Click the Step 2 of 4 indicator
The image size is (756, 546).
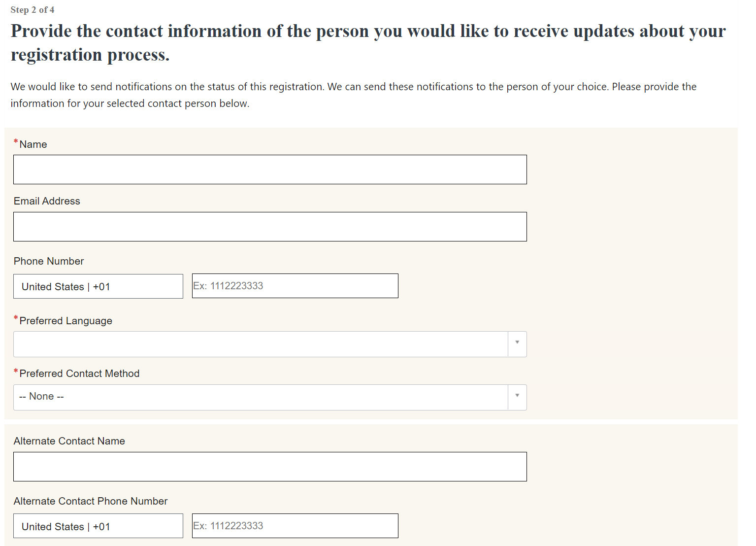(x=33, y=10)
